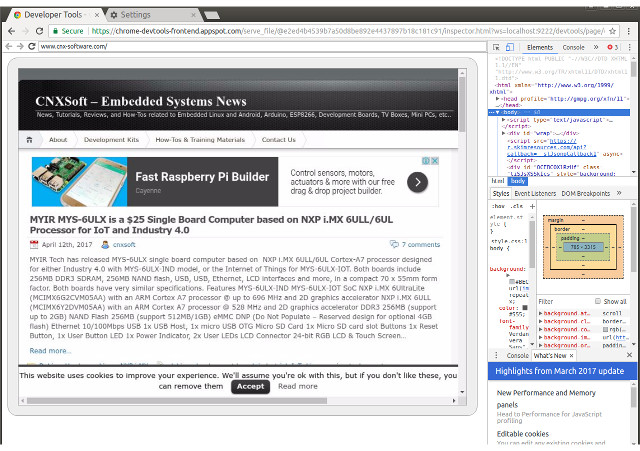Enable the Show all checkbox in Computed
Screen dimensions: 640x451
pyautogui.click(x=598, y=301)
